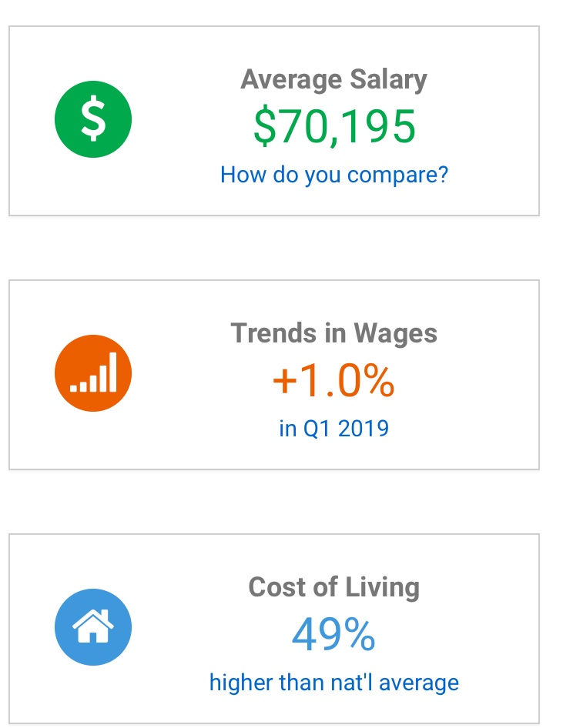
Task: Click the blue house icon
Action: point(93,627)
